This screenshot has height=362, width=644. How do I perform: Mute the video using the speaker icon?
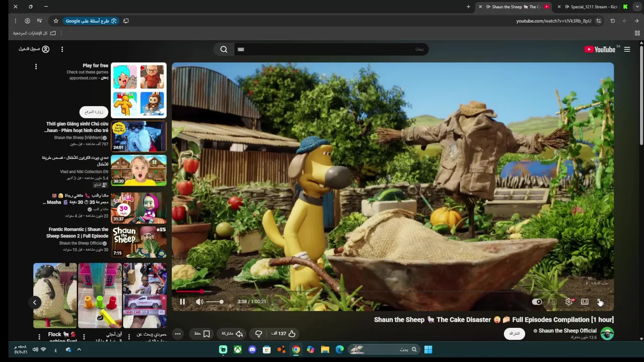(x=200, y=302)
